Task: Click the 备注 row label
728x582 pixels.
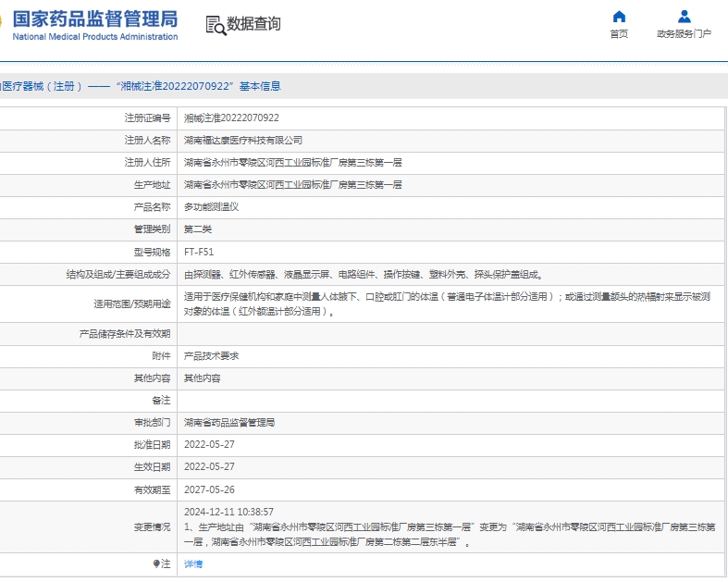Action: coord(162,400)
